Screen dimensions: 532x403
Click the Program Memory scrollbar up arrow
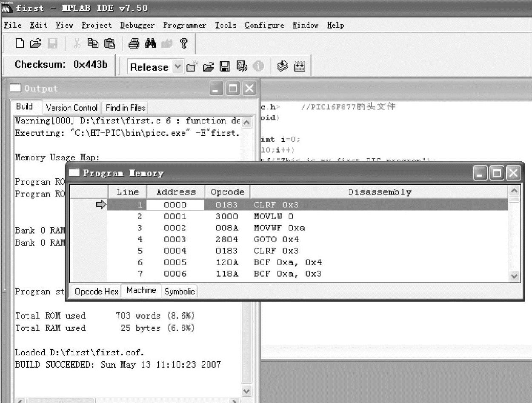(514, 191)
